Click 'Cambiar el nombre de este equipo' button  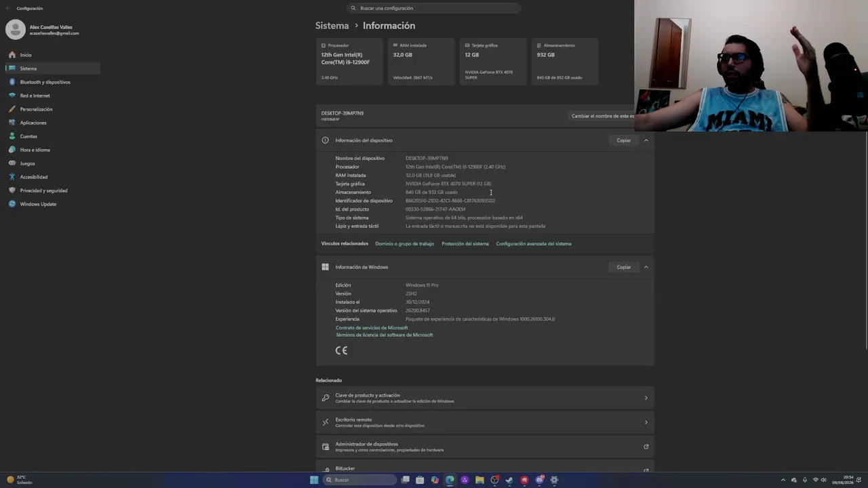click(602, 116)
